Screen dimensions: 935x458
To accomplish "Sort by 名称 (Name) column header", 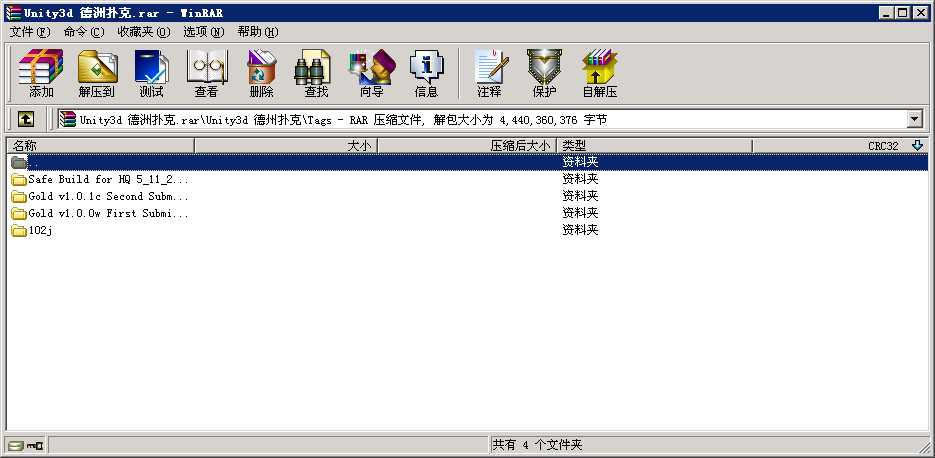I will [x=100, y=146].
